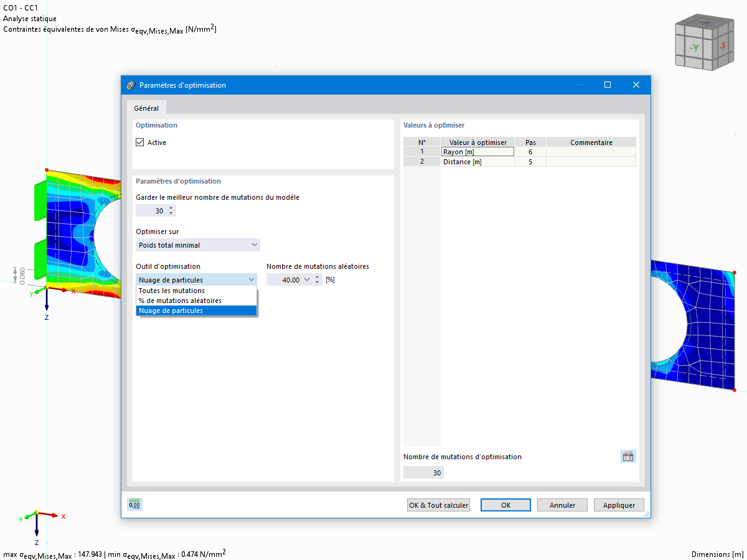Click the Appliquer button
The width and height of the screenshot is (747, 560).
(619, 505)
